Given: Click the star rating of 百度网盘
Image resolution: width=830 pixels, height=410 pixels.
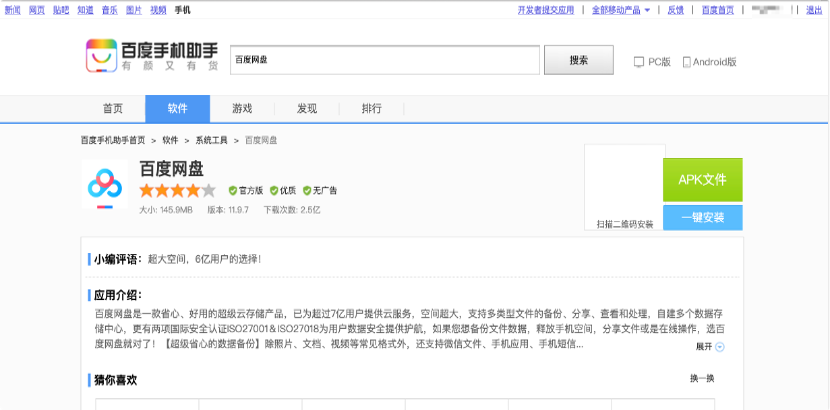Looking at the screenshot, I should (x=178, y=190).
